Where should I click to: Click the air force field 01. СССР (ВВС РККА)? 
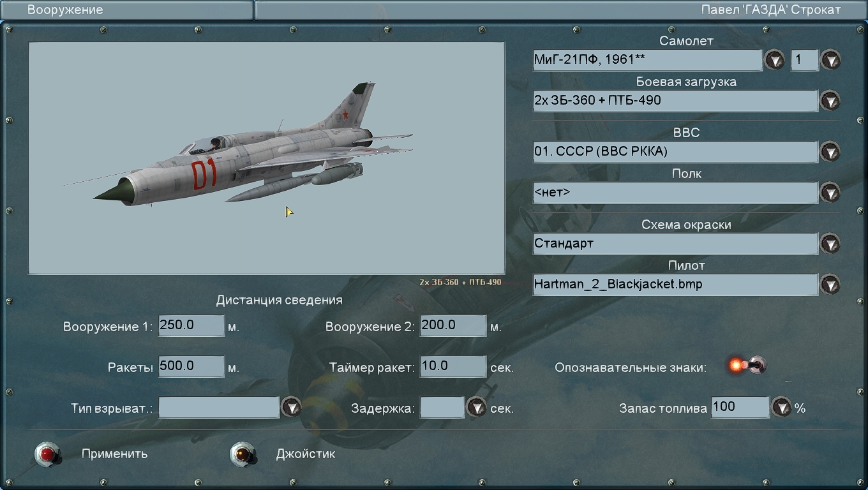675,152
